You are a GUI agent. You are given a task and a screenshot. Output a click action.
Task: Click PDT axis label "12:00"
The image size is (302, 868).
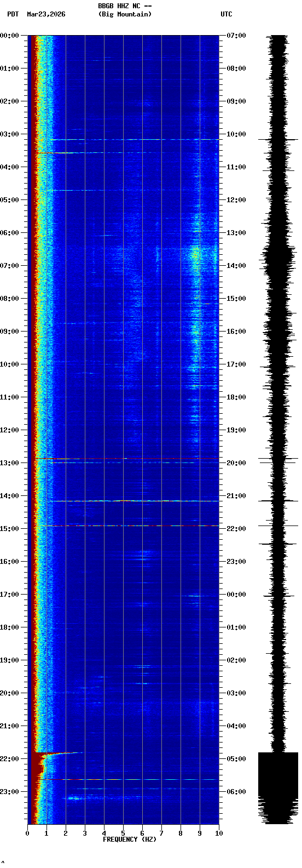point(9,430)
